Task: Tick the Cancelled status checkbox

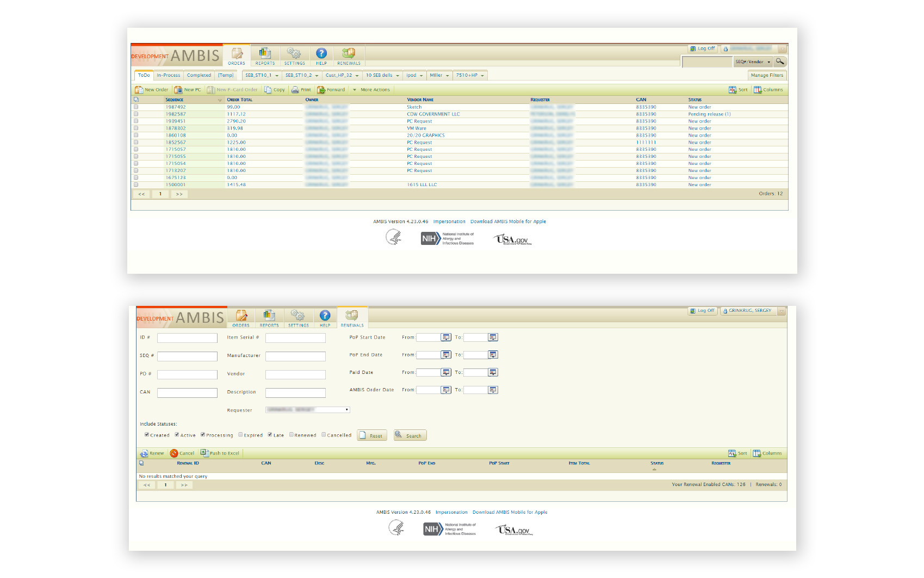Action: [x=324, y=434]
